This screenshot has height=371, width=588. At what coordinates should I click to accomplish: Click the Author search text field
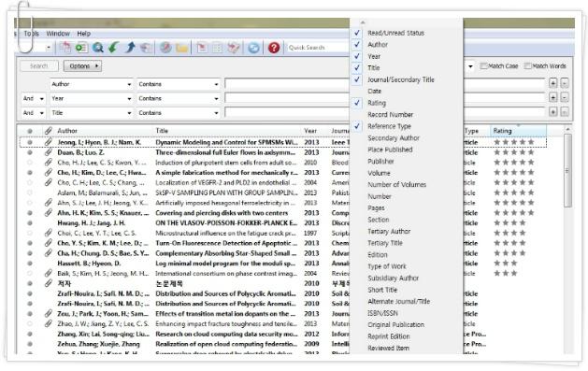pos(287,83)
